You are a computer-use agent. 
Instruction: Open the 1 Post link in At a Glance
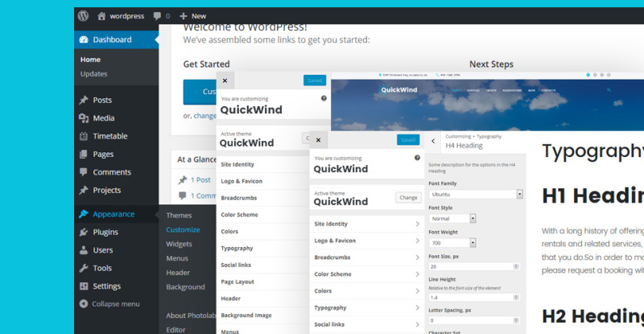pos(200,180)
